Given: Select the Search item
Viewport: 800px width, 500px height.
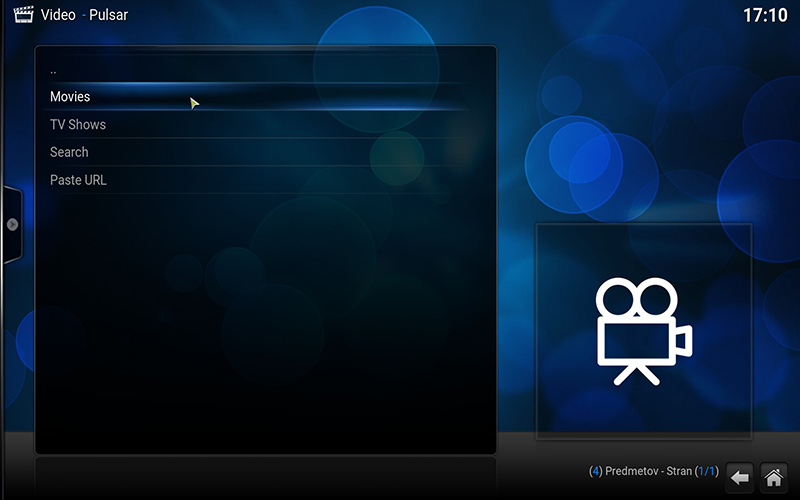Looking at the screenshot, I should [x=69, y=152].
